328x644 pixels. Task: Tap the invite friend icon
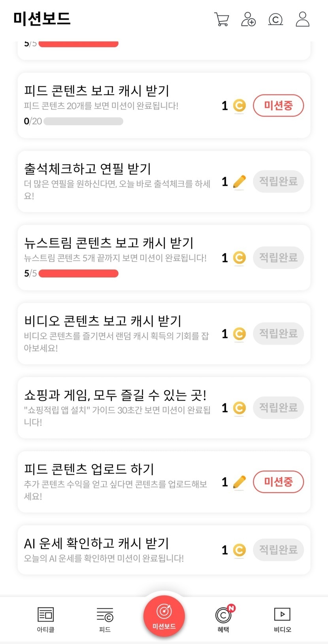click(248, 19)
